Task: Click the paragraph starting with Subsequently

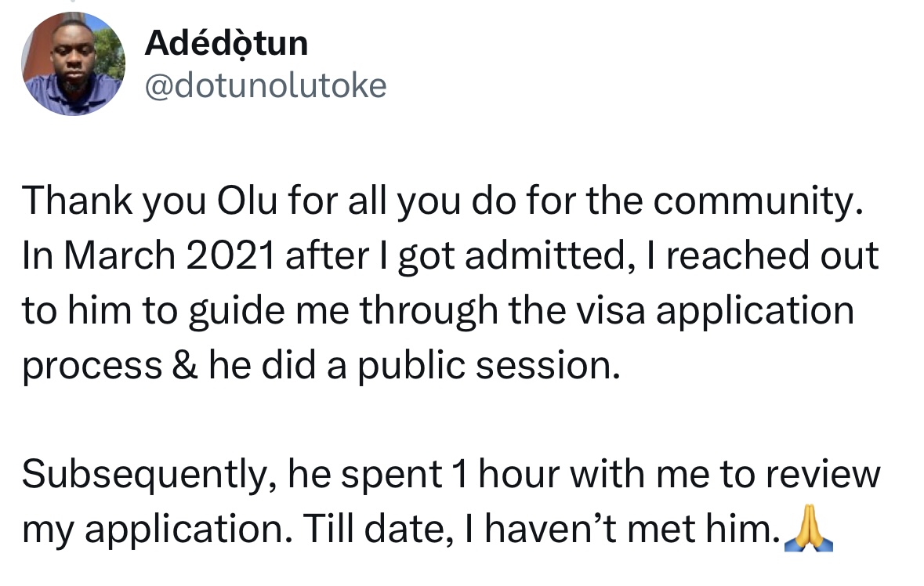Action: click(451, 501)
